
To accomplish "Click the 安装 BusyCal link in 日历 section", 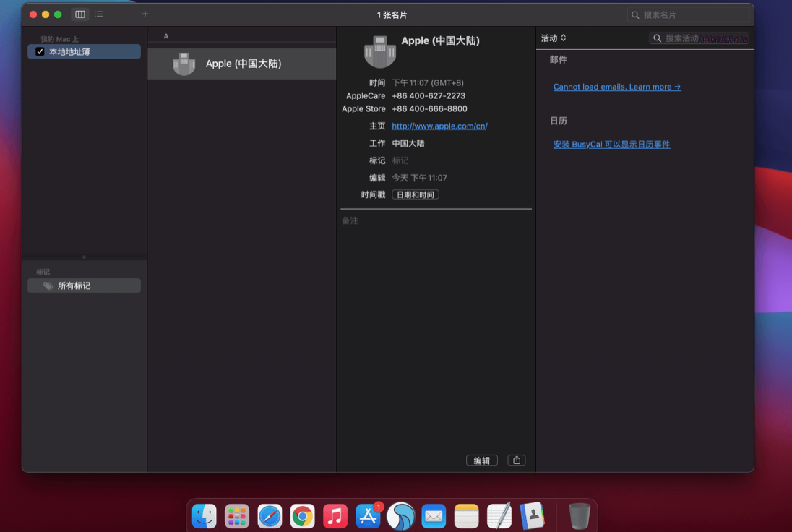I will click(611, 144).
